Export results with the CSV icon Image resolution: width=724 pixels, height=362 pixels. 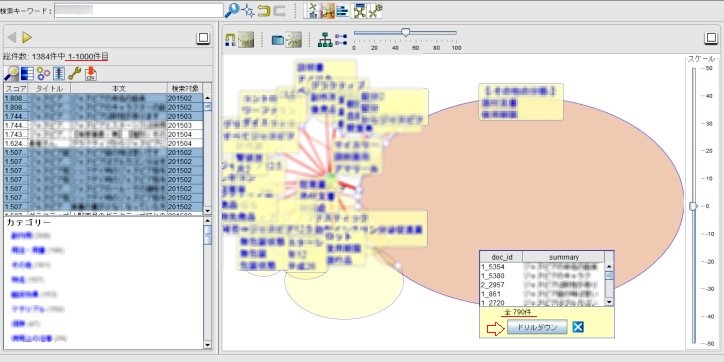point(90,73)
